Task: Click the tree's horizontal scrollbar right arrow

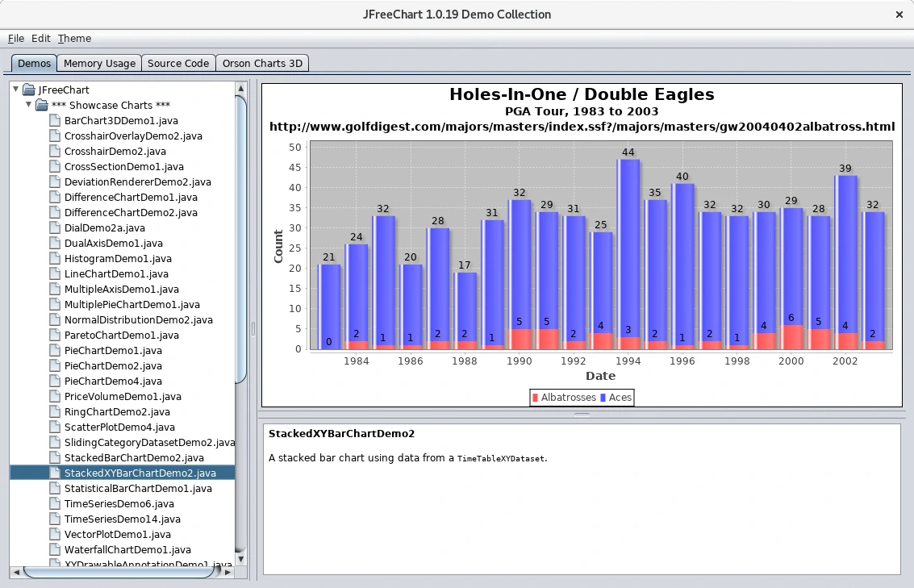Action: click(227, 572)
